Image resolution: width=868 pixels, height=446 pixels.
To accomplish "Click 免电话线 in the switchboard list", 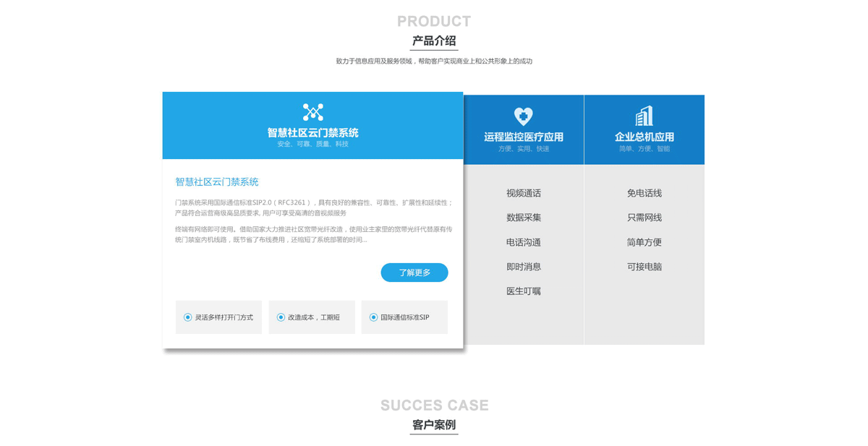I will point(644,193).
